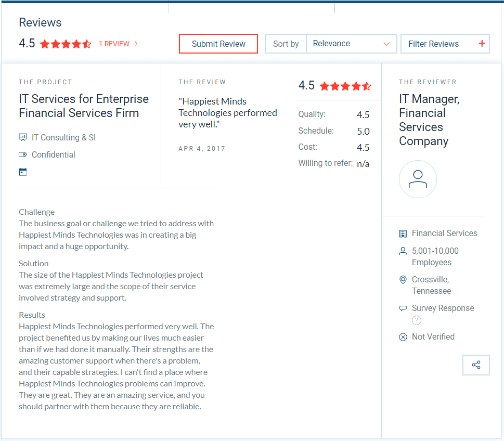Image resolution: width=504 pixels, height=441 pixels.
Task: Click the IT Consulting & SI presentation icon
Action: (x=23, y=138)
